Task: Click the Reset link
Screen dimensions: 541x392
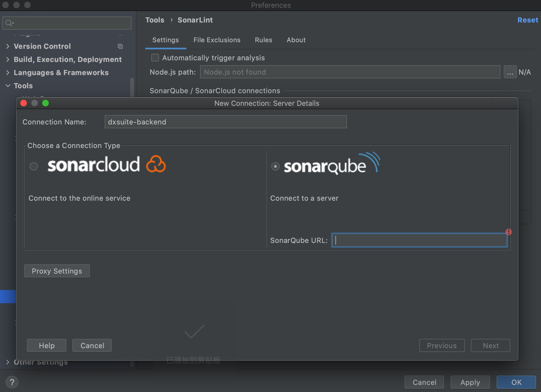Action: 528,20
